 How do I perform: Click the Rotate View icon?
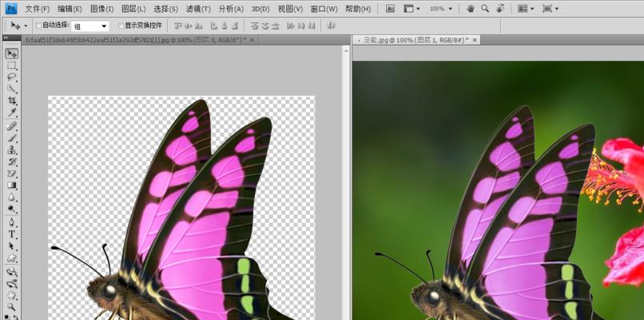(500, 9)
